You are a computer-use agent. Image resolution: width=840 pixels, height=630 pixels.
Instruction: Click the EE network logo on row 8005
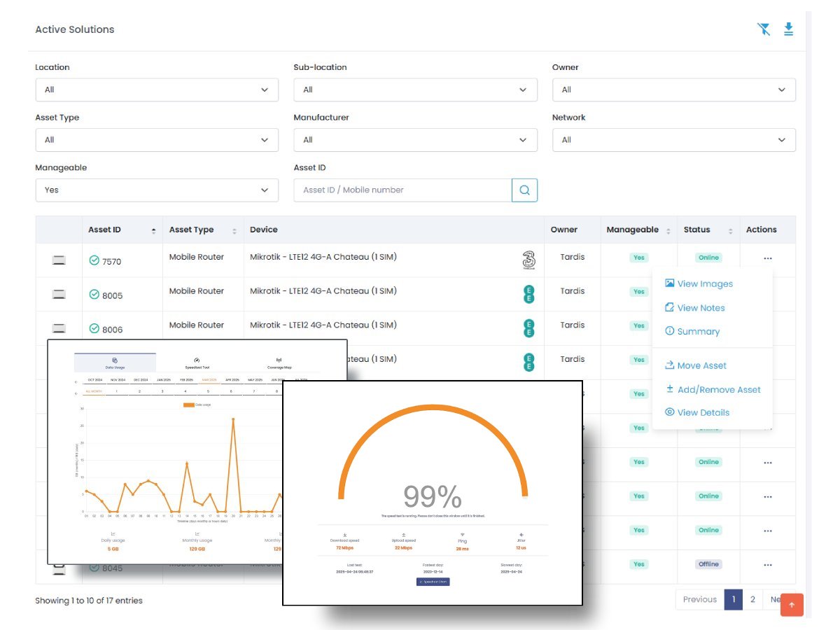(x=529, y=295)
